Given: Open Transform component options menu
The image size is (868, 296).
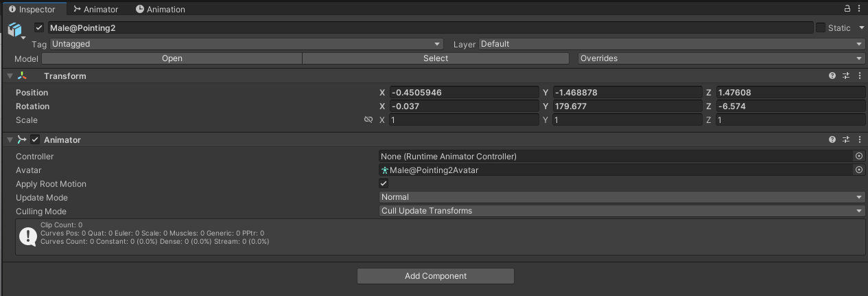Looking at the screenshot, I should [x=860, y=76].
